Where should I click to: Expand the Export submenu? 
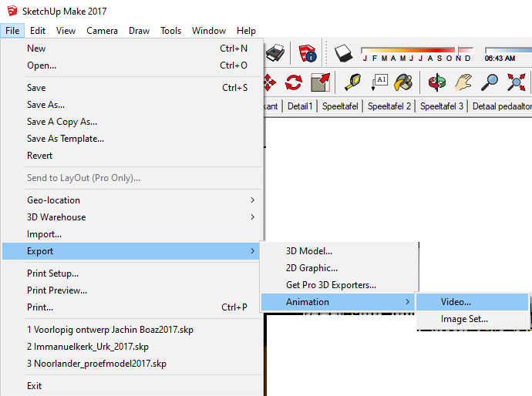(x=131, y=251)
